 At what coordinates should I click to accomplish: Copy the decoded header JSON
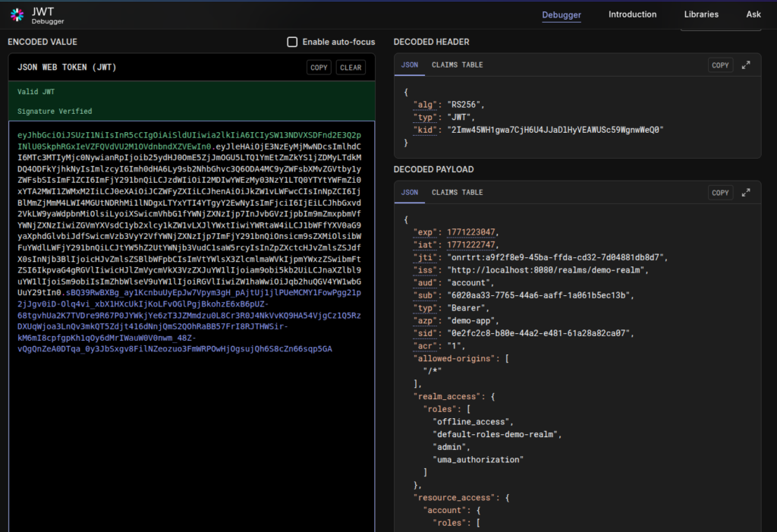(x=719, y=65)
